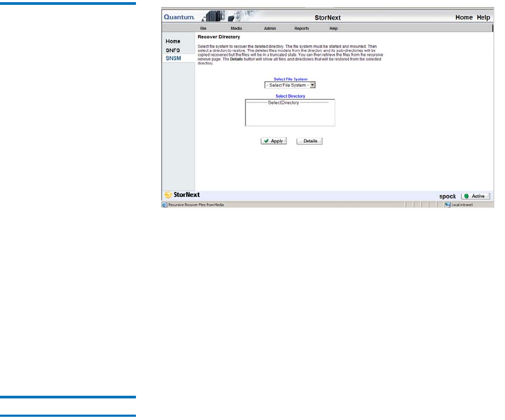Click the green checkmark on Apply

[266, 141]
